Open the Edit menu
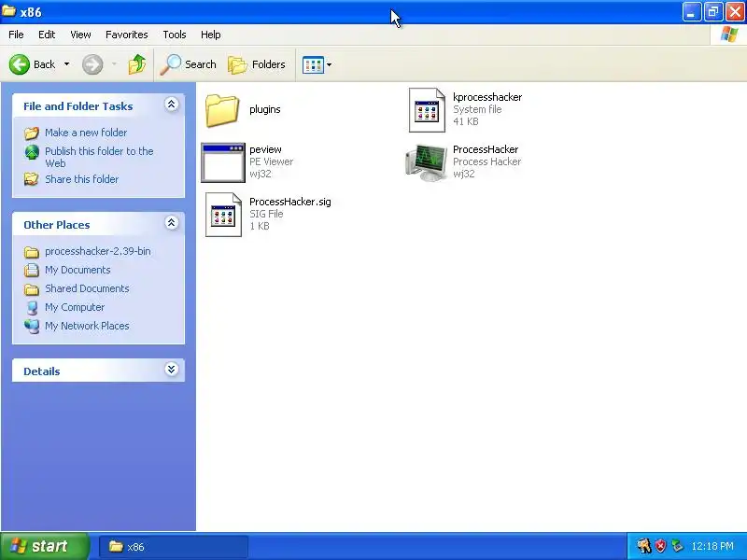The width and height of the screenshot is (747, 560). coord(47,35)
